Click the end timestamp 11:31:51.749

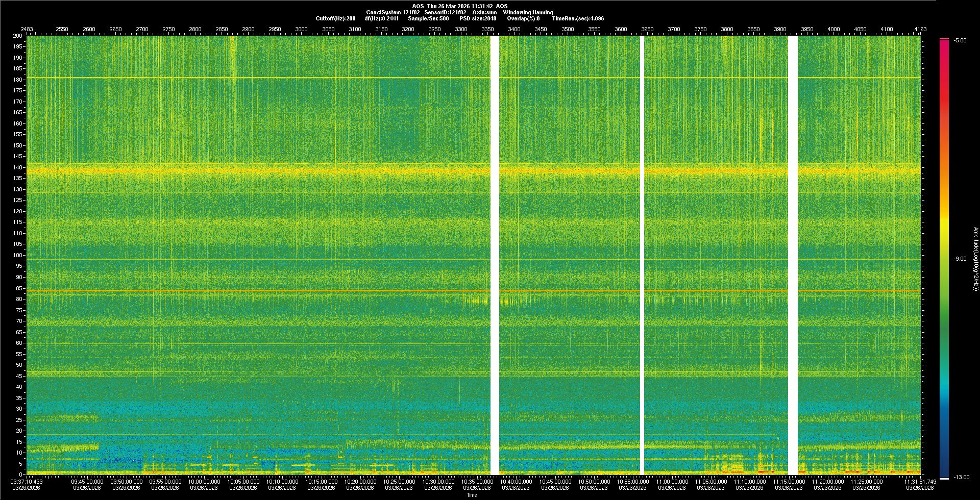pos(920,482)
